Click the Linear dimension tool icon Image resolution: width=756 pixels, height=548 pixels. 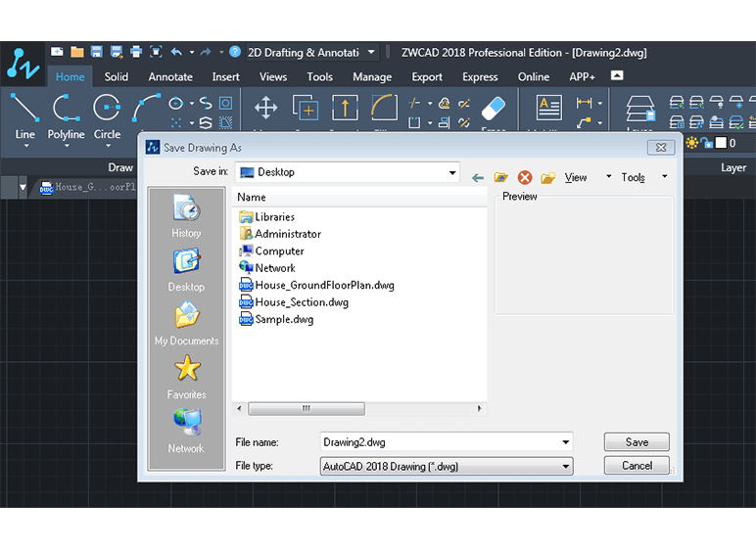[584, 103]
